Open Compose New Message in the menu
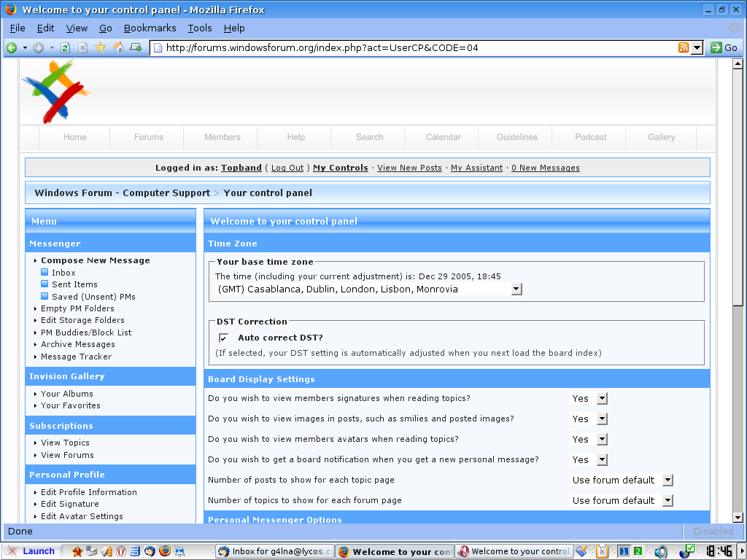 (96, 260)
